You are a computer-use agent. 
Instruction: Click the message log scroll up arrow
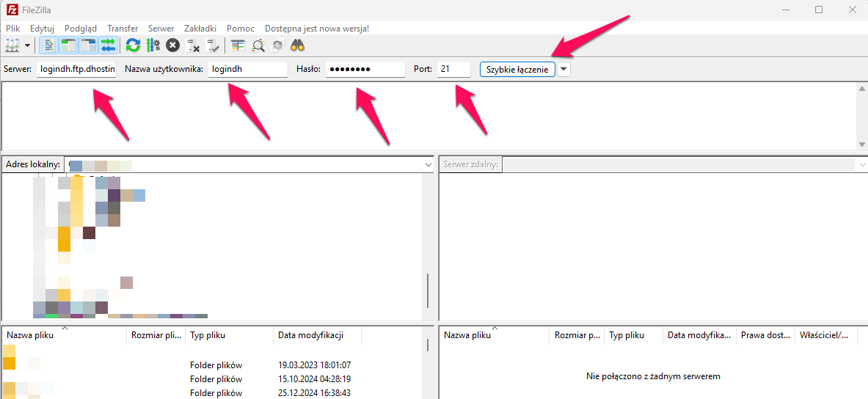[861, 89]
